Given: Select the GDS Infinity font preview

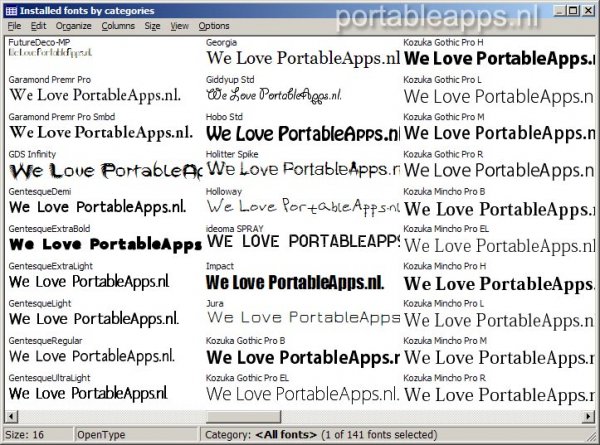Looking at the screenshot, I should pos(100,172).
